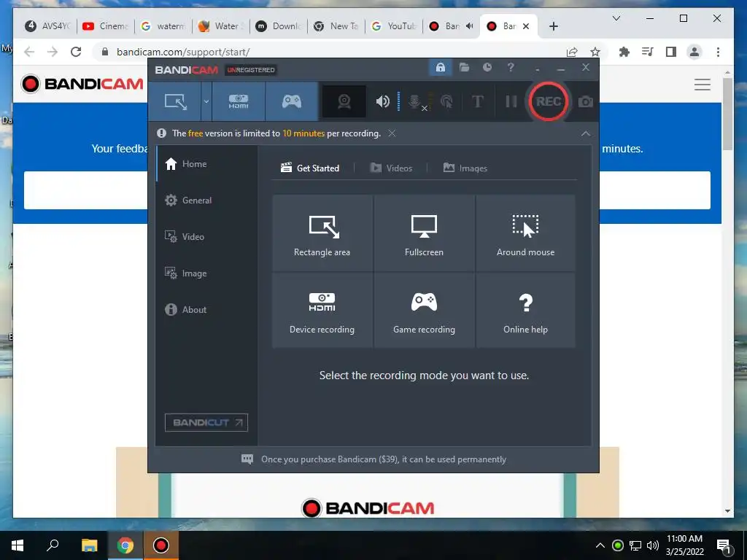The image size is (747, 560).
Task: Click the Bandicam logo on the website header
Action: tap(82, 85)
